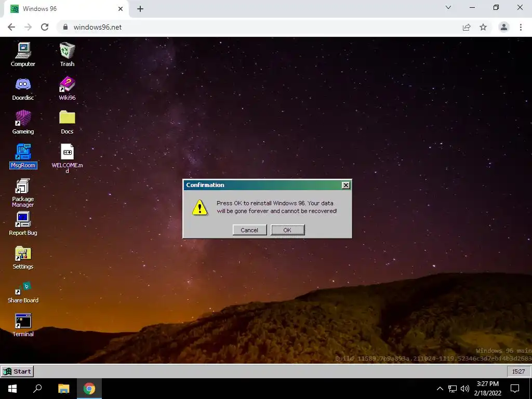532x399 pixels.
Task: Show hidden system tray icons
Action: (440, 389)
